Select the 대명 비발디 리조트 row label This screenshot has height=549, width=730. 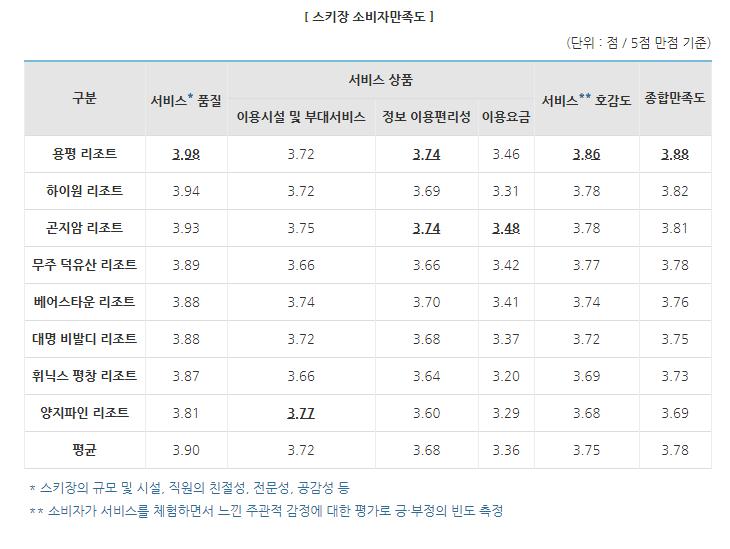point(84,339)
